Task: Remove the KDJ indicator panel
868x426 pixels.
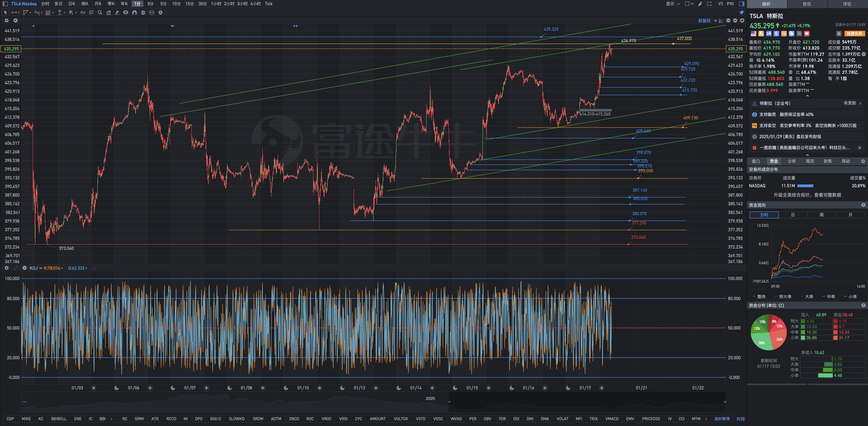Action: (25, 268)
